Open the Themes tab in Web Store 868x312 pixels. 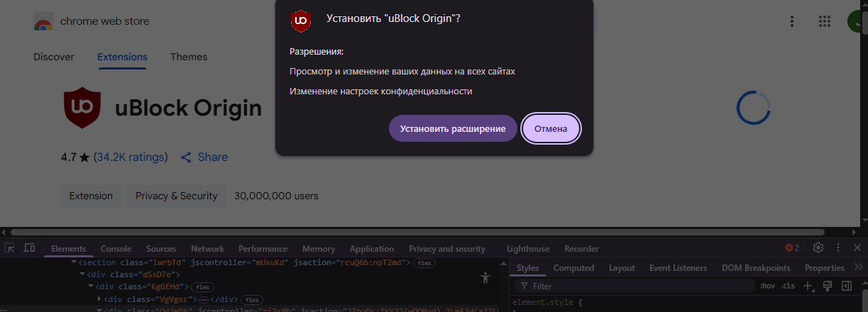[x=189, y=57]
